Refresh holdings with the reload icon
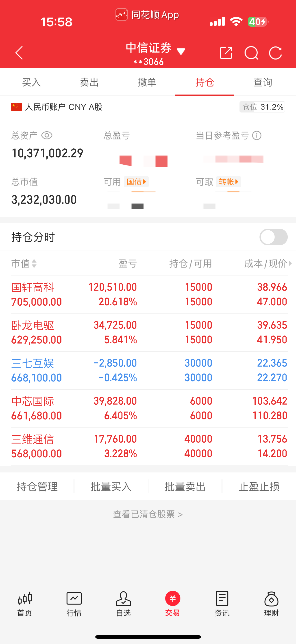The height and width of the screenshot is (644, 296). click(x=275, y=53)
